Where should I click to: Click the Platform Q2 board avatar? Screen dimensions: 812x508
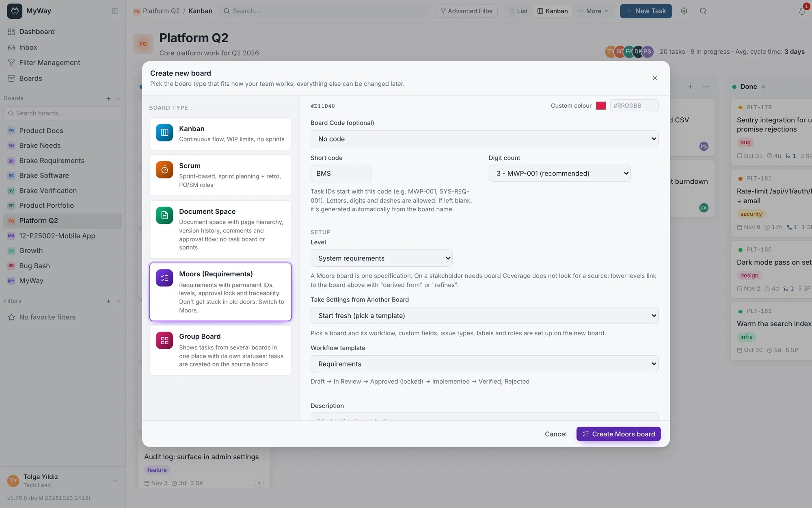[x=143, y=44]
